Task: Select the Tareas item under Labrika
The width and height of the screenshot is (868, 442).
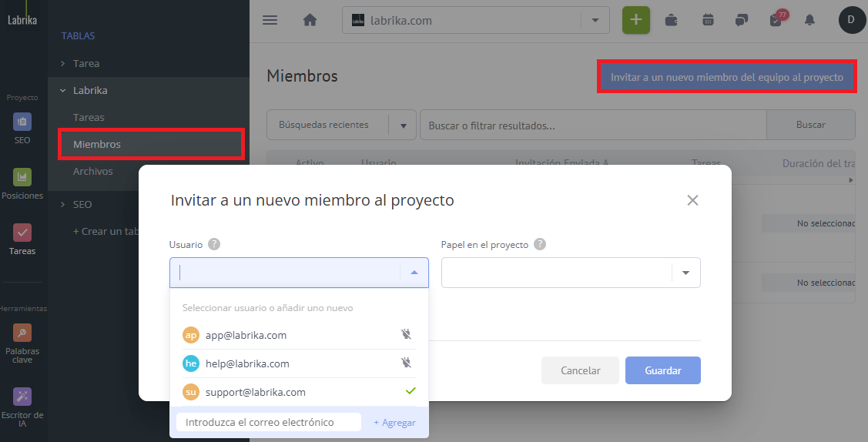Action: coord(89,117)
